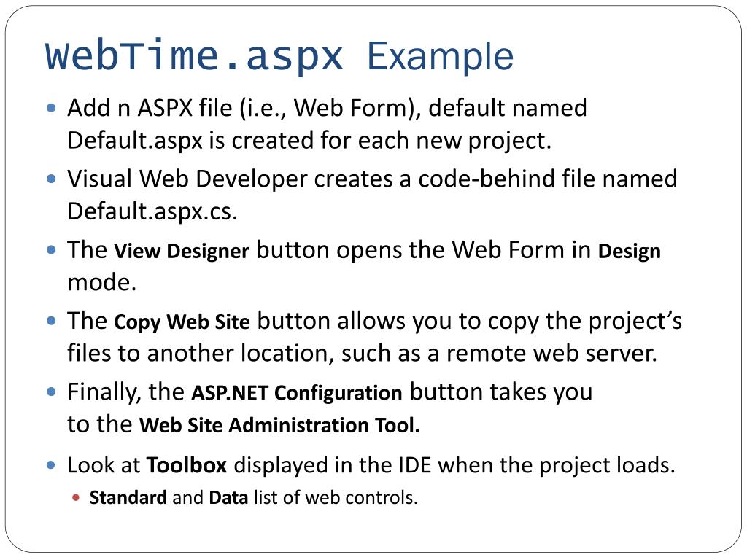Click the bold word "Toolbox"
This screenshot has height=560, width=747.
[x=186, y=465]
